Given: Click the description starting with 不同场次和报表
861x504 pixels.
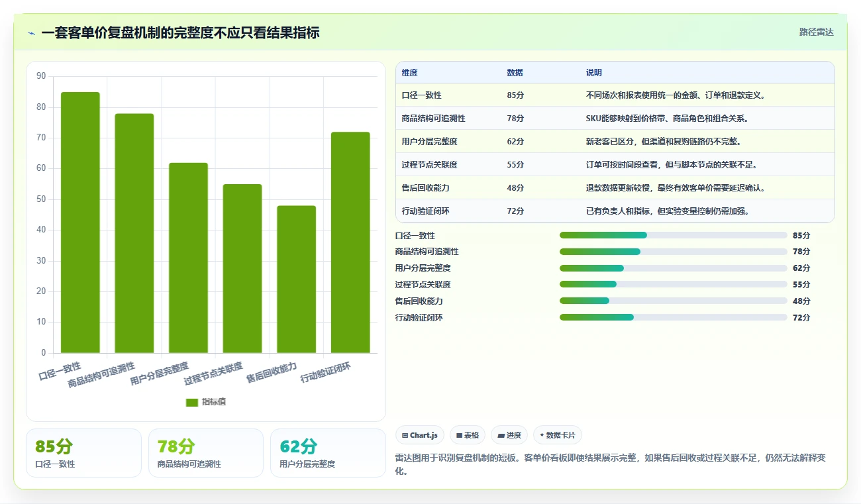Looking at the screenshot, I should pyautogui.click(x=676, y=95).
